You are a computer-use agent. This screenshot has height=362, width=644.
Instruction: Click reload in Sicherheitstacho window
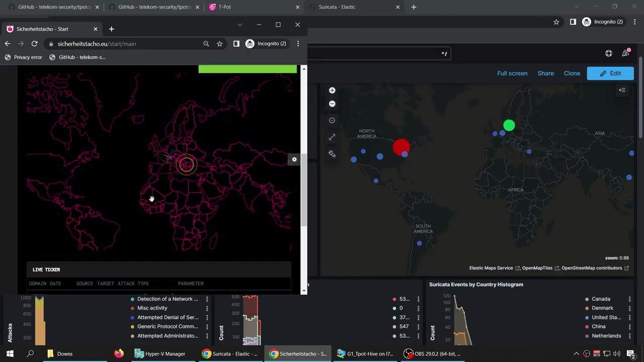pyautogui.click(x=34, y=44)
